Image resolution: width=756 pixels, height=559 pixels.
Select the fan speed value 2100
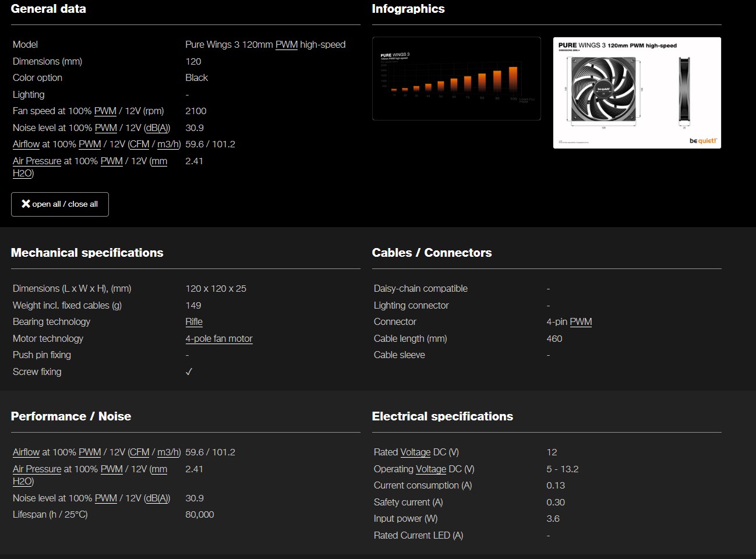[x=196, y=111]
